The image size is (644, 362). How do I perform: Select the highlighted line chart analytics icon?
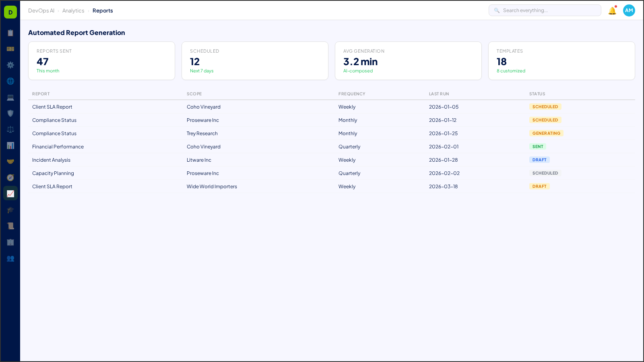coord(10,193)
